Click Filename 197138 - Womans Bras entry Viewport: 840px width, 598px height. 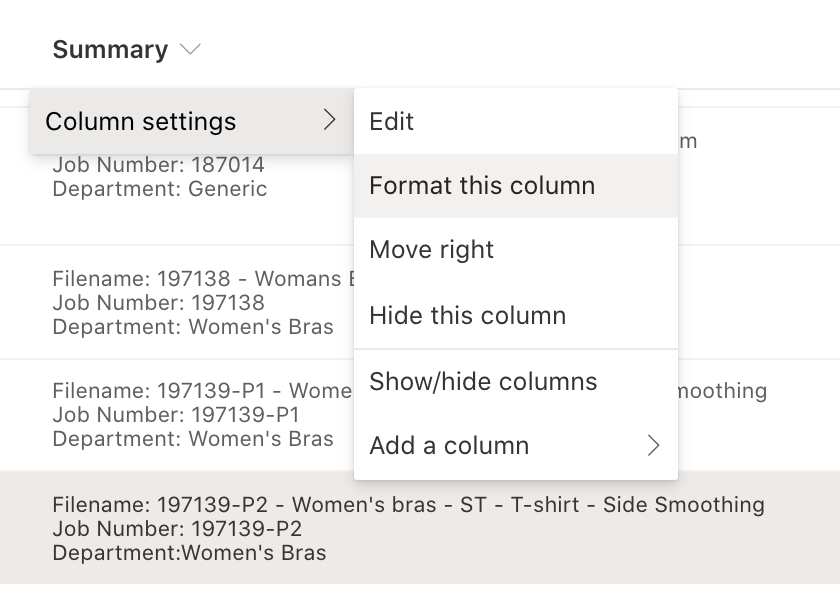(x=200, y=279)
